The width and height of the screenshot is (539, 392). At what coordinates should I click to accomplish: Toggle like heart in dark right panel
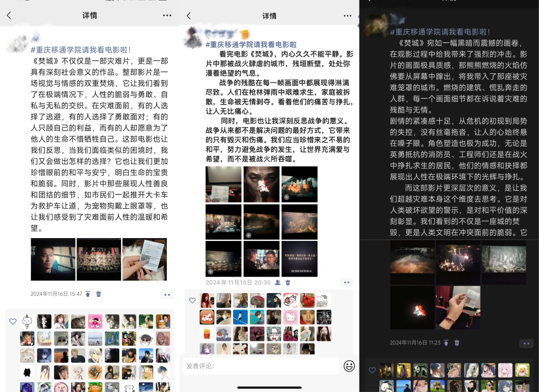tap(372, 370)
